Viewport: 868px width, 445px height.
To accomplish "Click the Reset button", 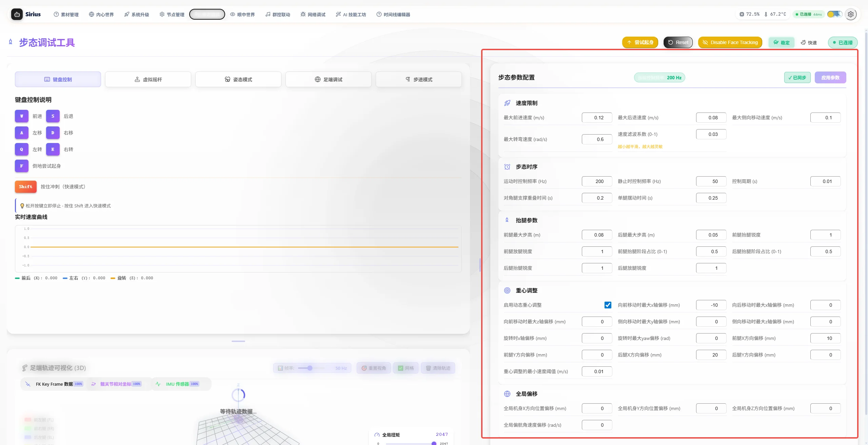I will (678, 42).
